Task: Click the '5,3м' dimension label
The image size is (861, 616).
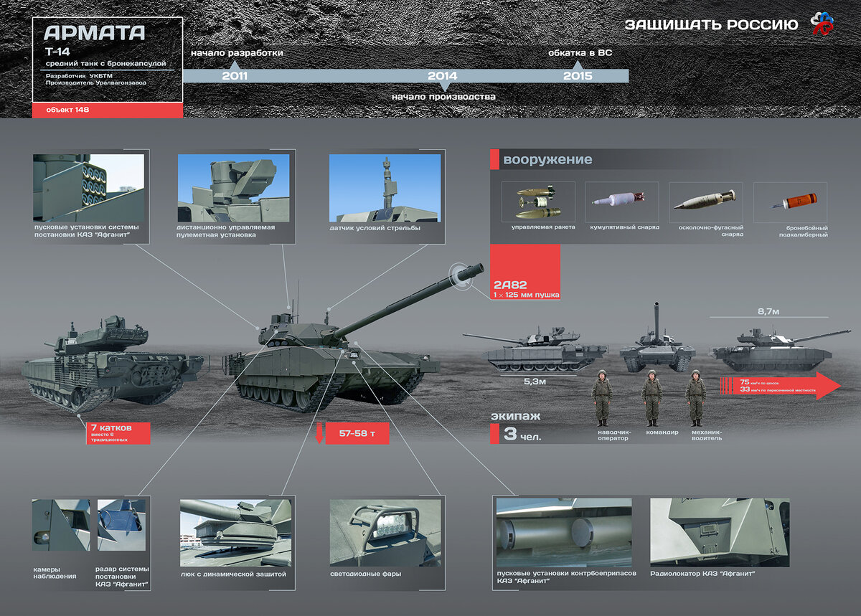Action: (535, 382)
